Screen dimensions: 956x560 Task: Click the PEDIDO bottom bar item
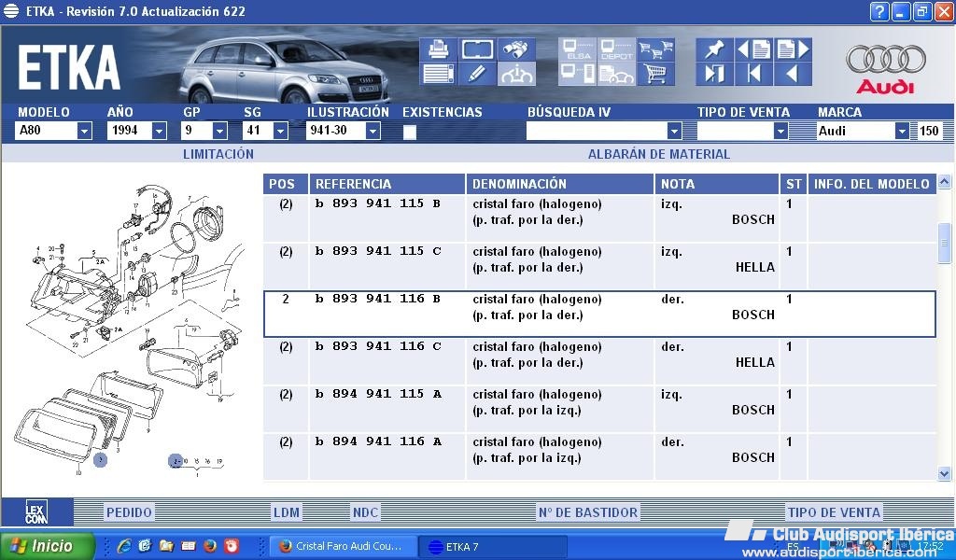[x=129, y=512]
